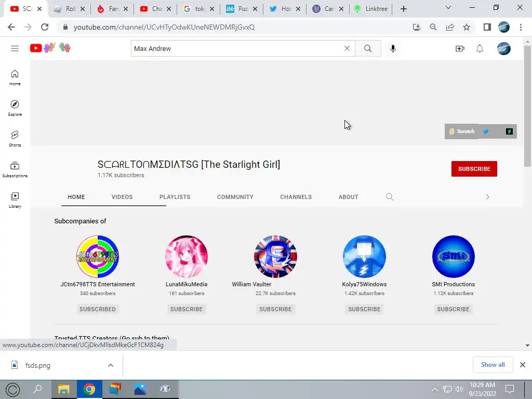The height and width of the screenshot is (399, 532).
Task: Subscribe to LunaMikuMedia
Action: pyautogui.click(x=187, y=309)
